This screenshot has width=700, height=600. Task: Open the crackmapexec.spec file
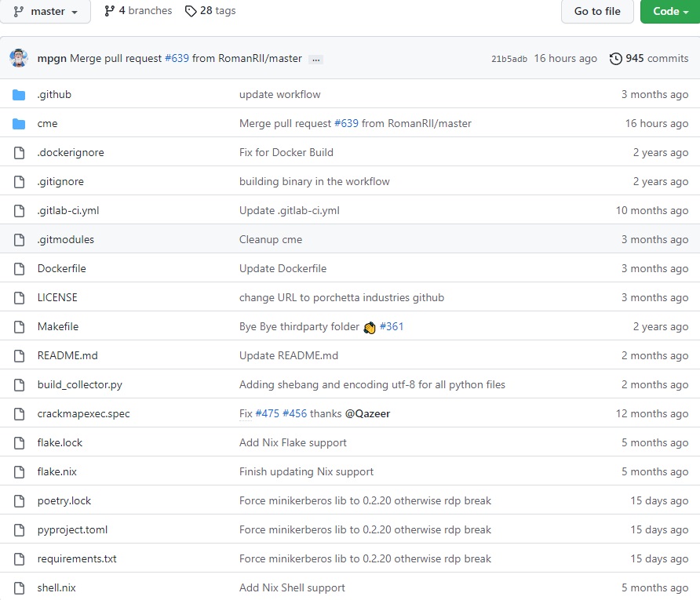[83, 413]
